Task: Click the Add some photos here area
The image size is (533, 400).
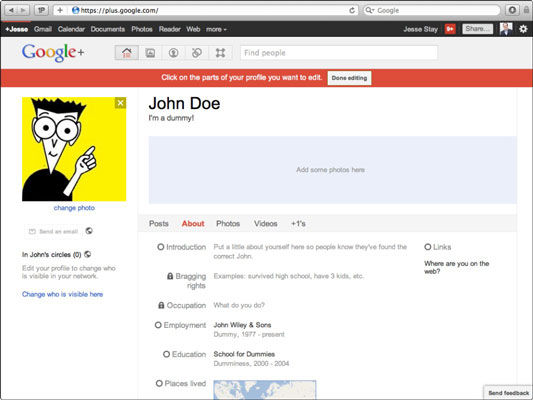Action: point(332,170)
